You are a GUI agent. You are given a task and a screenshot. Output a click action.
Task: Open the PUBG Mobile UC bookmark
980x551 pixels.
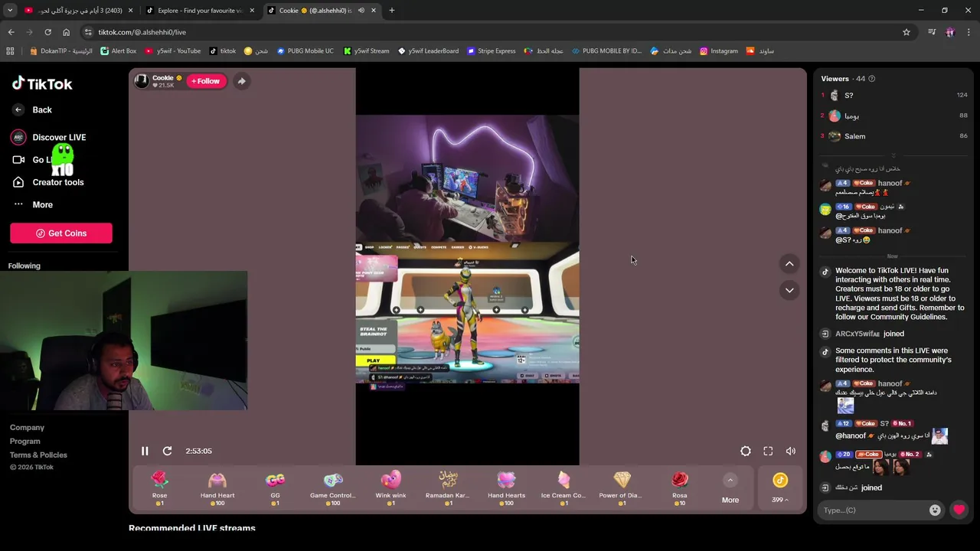[x=305, y=51]
